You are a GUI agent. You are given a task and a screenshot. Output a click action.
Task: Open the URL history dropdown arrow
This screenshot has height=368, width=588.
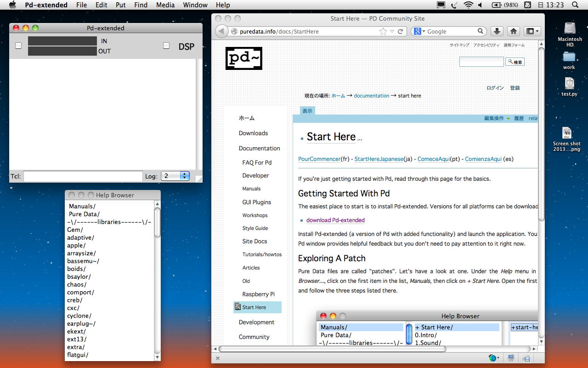(392, 32)
